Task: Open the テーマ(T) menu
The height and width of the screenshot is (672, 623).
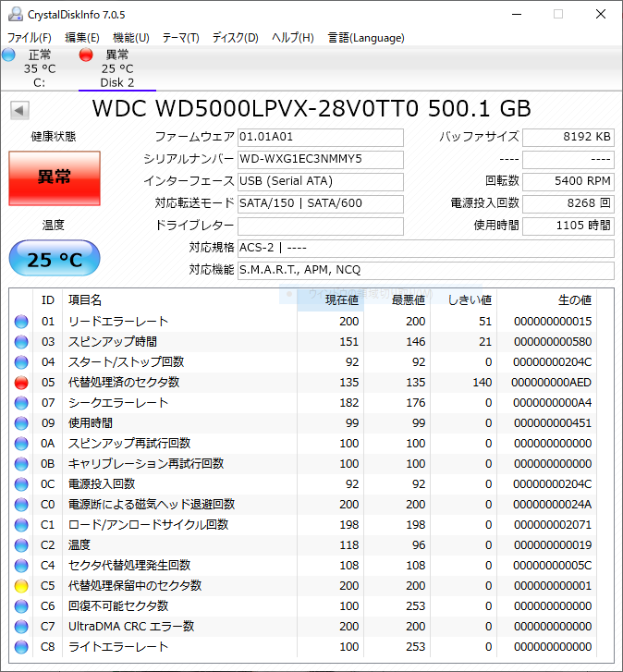Action: (180, 38)
